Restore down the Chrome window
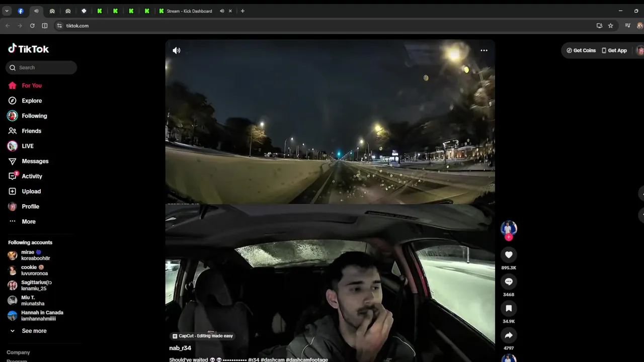 (636, 11)
